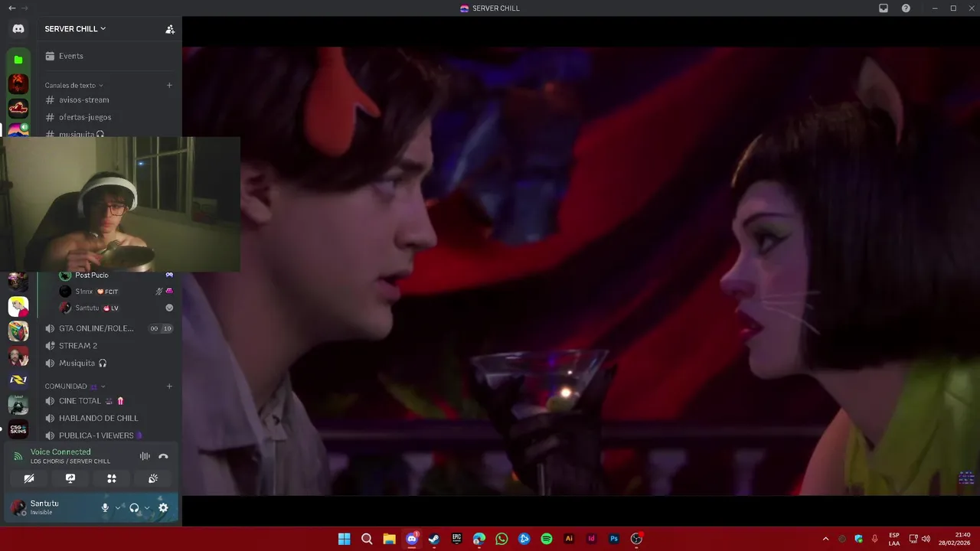980x551 pixels.
Task: Open Spotify from taskbar
Action: point(547,539)
